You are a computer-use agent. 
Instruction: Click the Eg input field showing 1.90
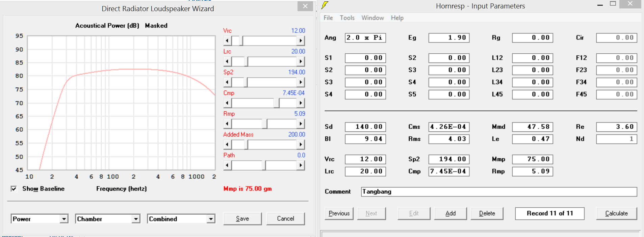pos(449,38)
